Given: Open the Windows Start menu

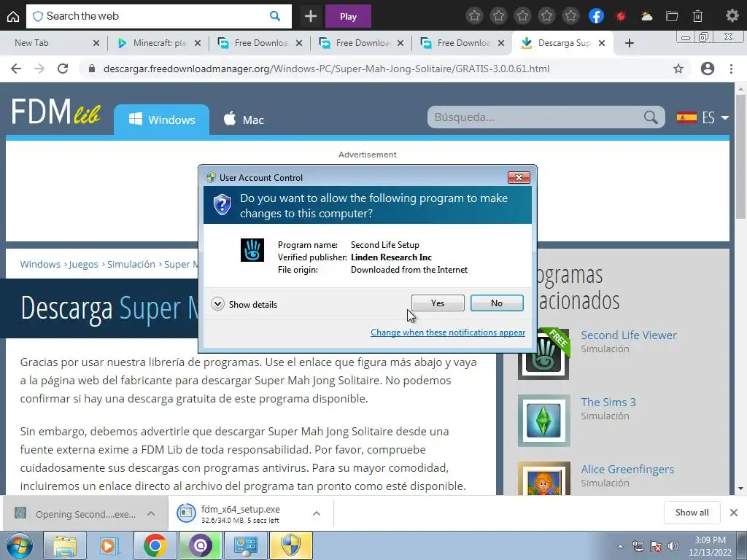Looking at the screenshot, I should [x=19, y=545].
